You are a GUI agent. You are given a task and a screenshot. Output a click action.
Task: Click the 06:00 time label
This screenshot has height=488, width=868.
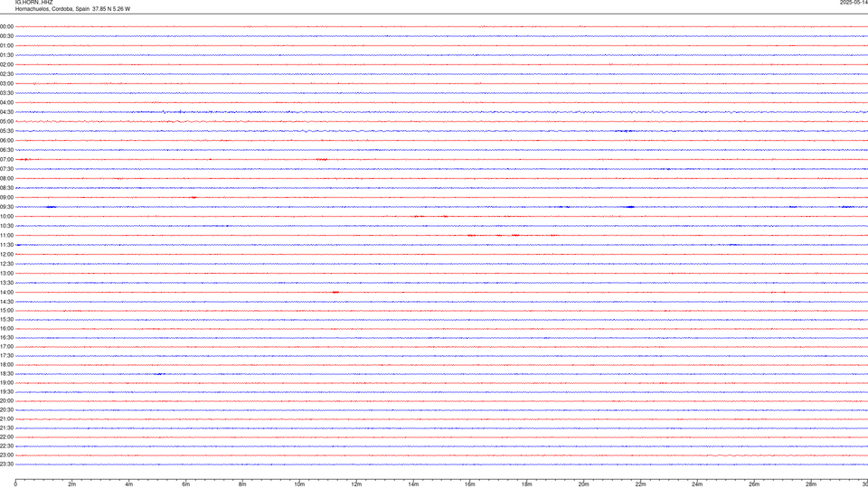pos(6,141)
